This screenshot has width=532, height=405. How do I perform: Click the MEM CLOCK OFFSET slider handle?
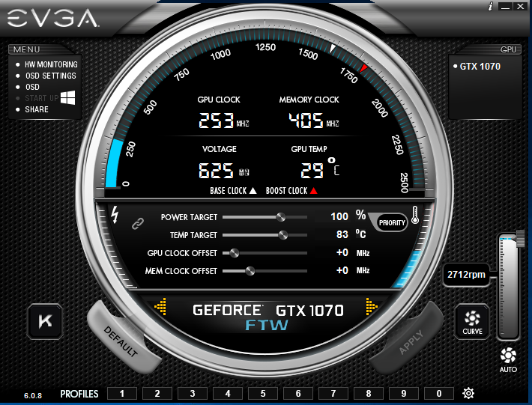[x=250, y=271]
